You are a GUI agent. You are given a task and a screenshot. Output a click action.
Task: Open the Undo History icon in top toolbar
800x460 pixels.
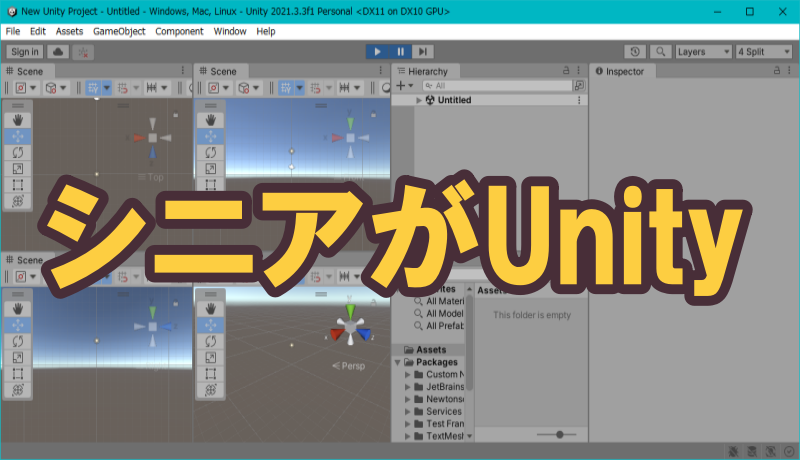tap(635, 52)
